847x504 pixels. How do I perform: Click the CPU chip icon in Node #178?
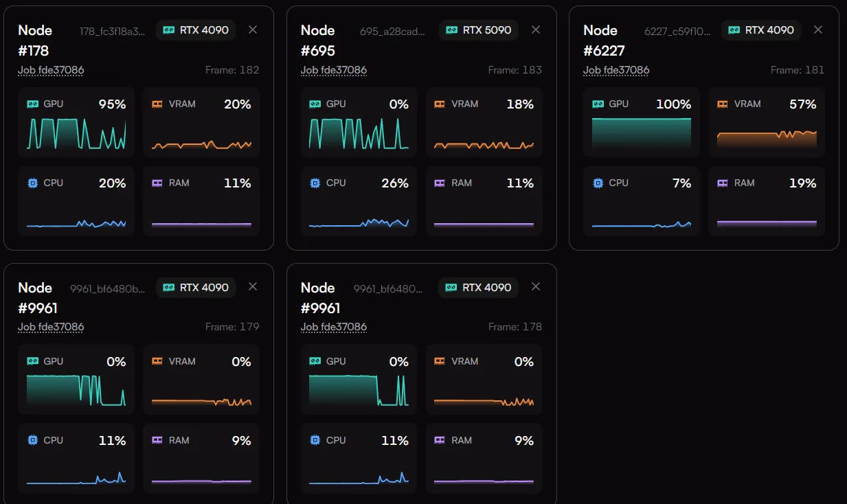coord(32,183)
